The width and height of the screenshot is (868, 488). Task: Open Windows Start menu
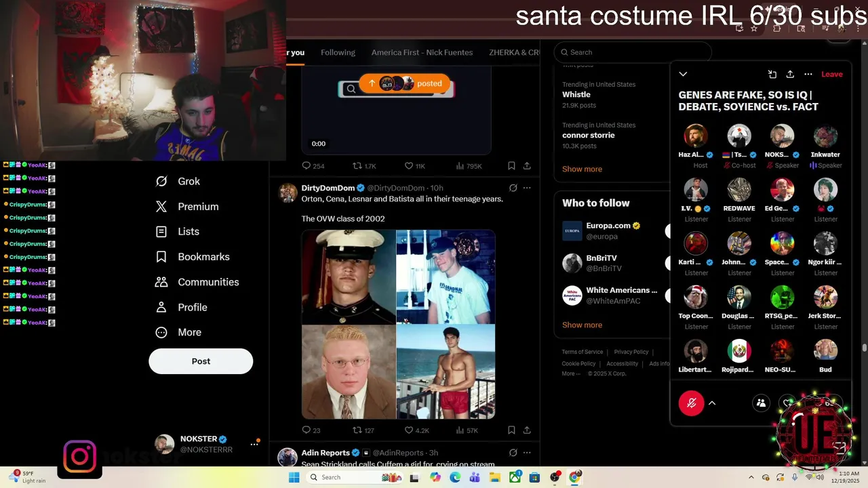(x=294, y=477)
